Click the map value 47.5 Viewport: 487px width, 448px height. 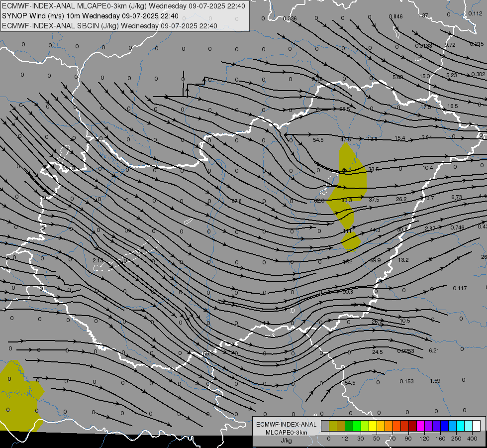[x=345, y=139]
